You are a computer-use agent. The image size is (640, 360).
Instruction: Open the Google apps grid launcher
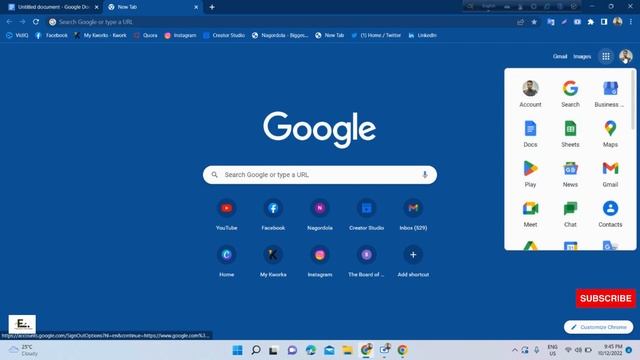606,56
